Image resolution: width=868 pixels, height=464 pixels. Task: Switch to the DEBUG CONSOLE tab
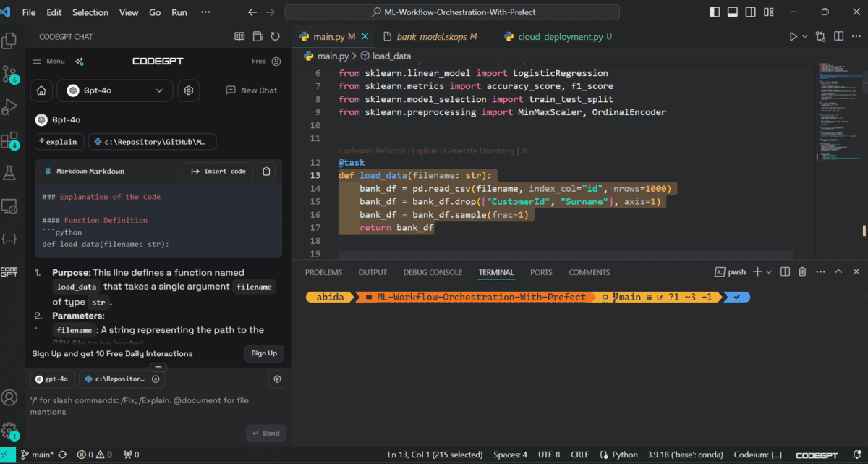point(433,272)
